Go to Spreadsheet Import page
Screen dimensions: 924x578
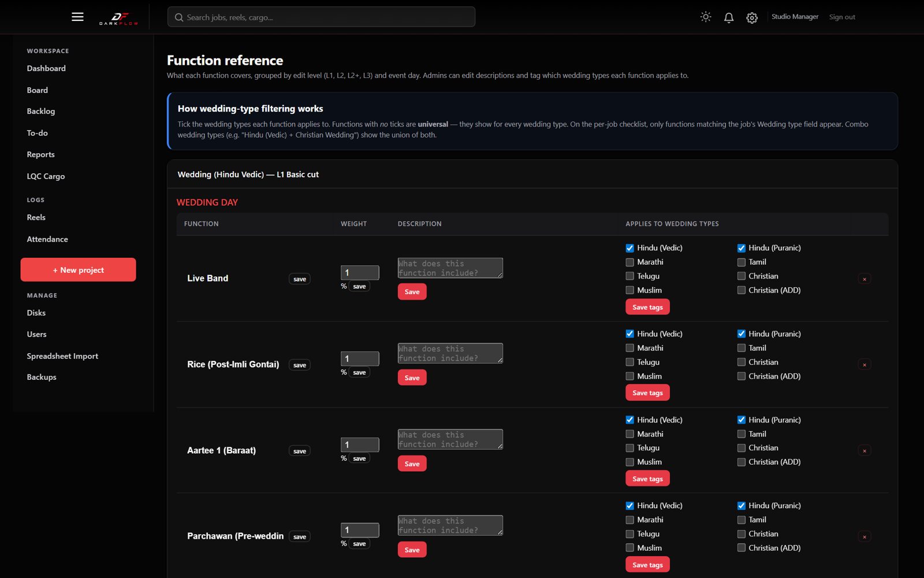62,356
